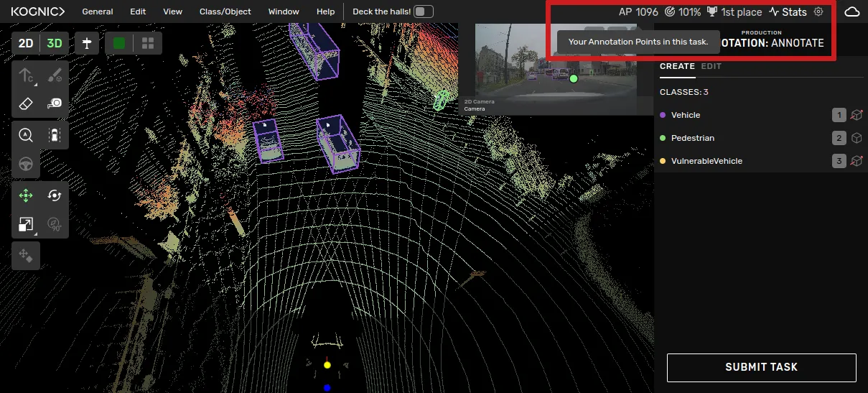Click shortcut key 3 for VulnerableVehicle

(839, 161)
